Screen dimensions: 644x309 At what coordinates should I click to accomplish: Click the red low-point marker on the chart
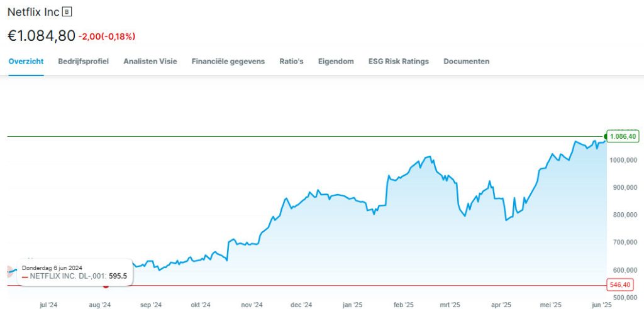click(106, 286)
